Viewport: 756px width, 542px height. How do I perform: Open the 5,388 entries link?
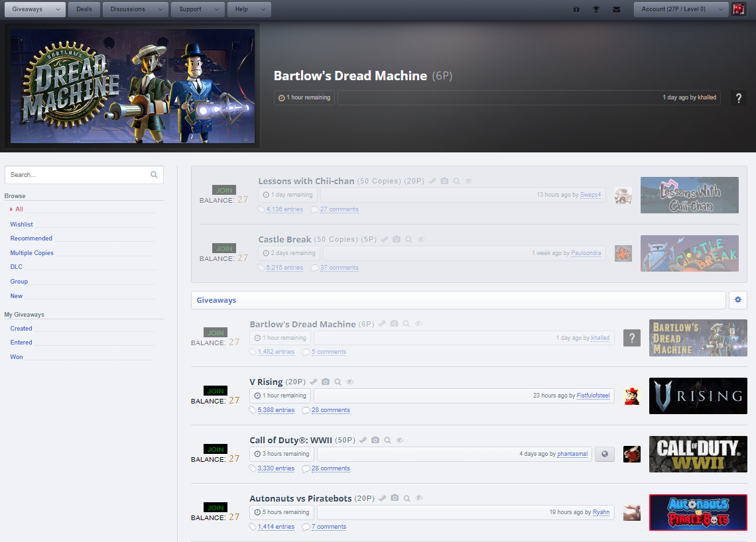tap(276, 410)
